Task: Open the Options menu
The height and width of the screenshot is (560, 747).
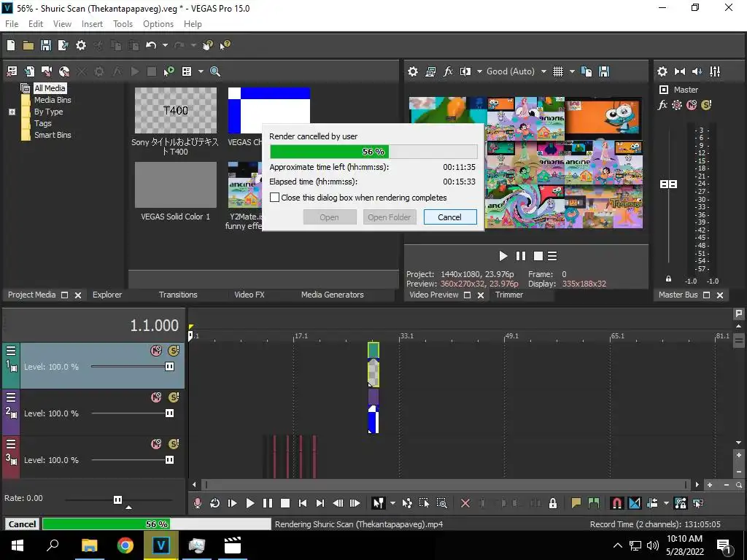Action: pyautogui.click(x=158, y=24)
